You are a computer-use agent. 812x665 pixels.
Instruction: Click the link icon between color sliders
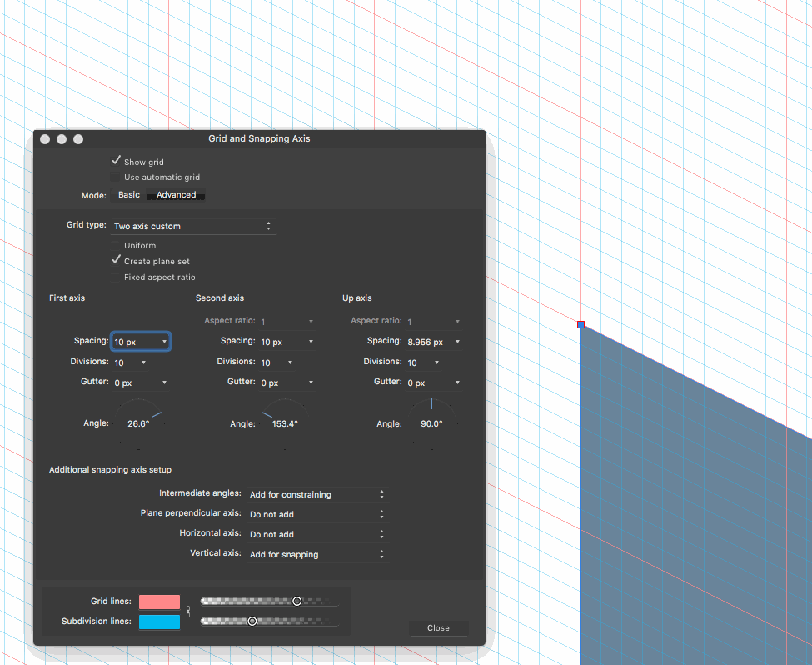point(188,611)
